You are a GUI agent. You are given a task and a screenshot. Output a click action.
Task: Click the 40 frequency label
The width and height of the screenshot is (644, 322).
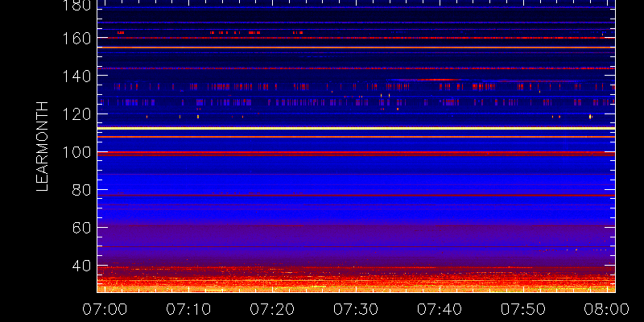(x=81, y=266)
